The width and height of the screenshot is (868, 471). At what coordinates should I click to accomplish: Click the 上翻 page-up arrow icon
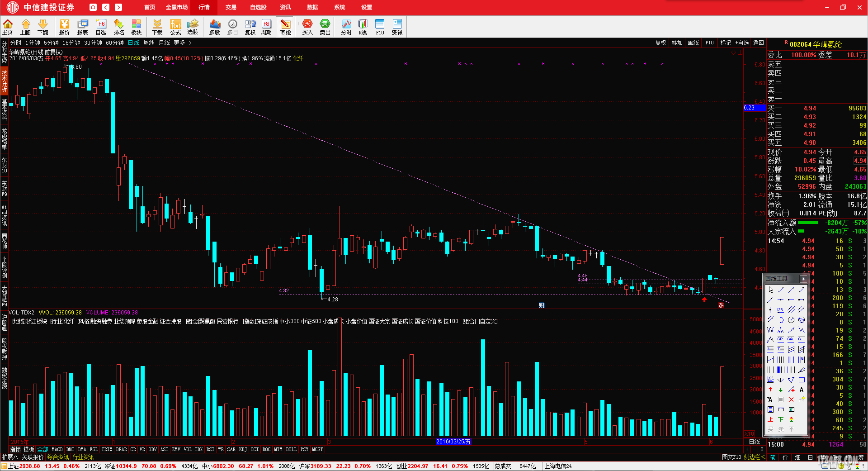click(25, 27)
